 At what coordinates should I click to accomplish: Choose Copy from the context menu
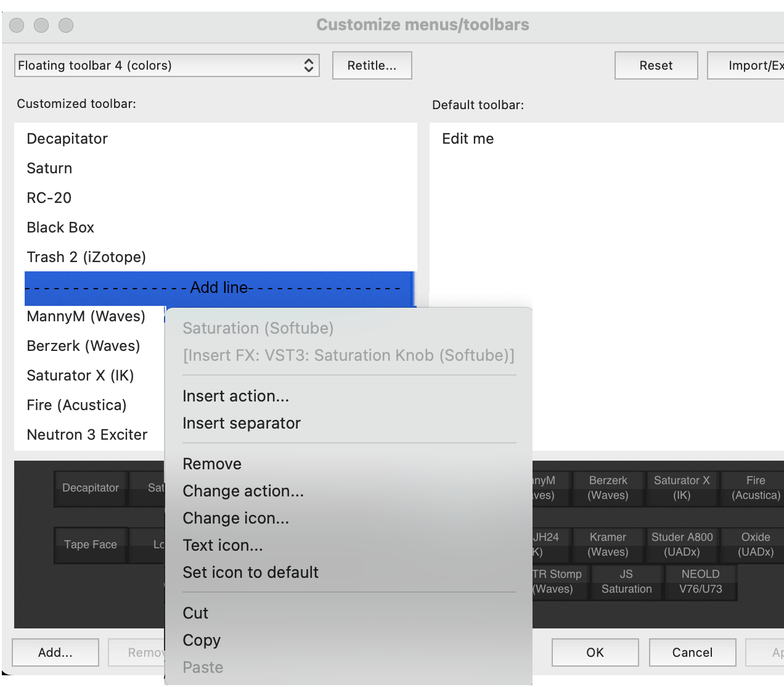349,640
